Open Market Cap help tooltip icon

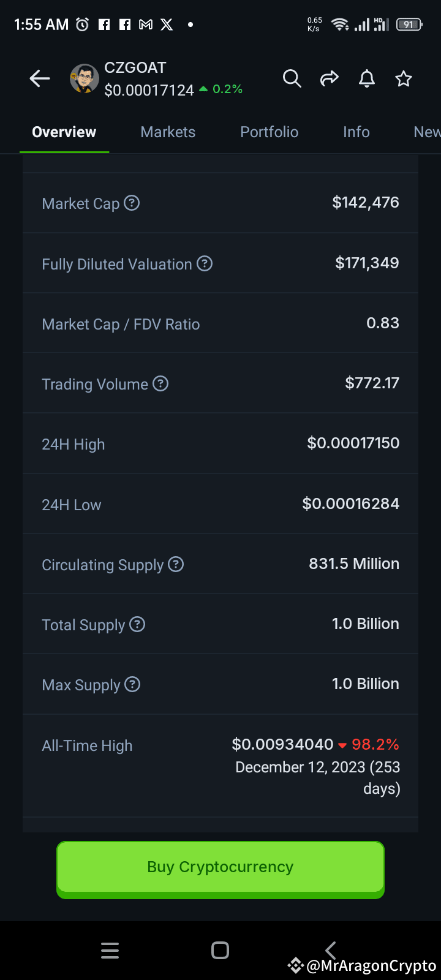[x=132, y=203]
